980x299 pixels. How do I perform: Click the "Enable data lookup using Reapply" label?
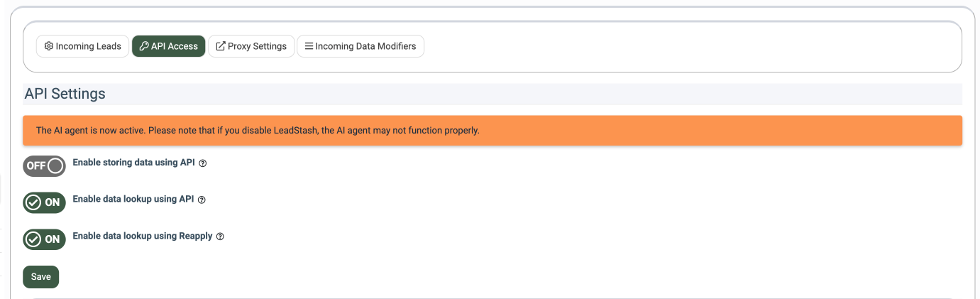click(x=143, y=236)
